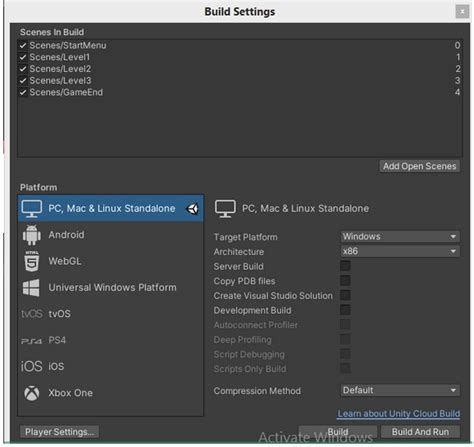
Task: Uncheck the Scenes/StartMenu scene
Action: pos(23,45)
